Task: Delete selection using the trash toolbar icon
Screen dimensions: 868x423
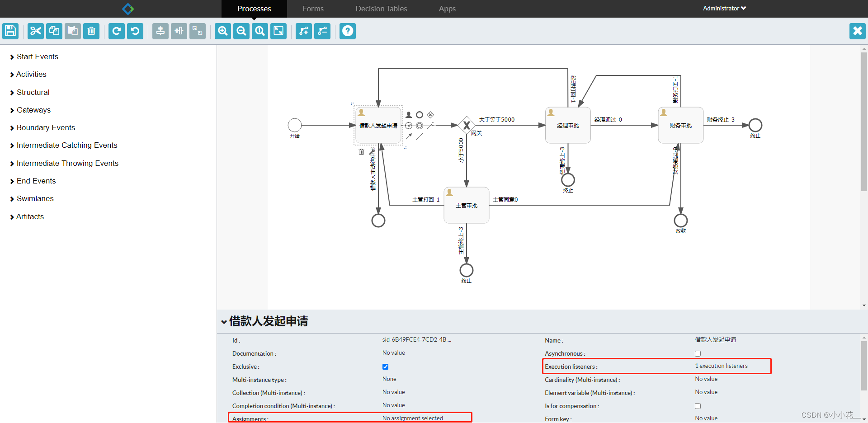Action: [91, 31]
